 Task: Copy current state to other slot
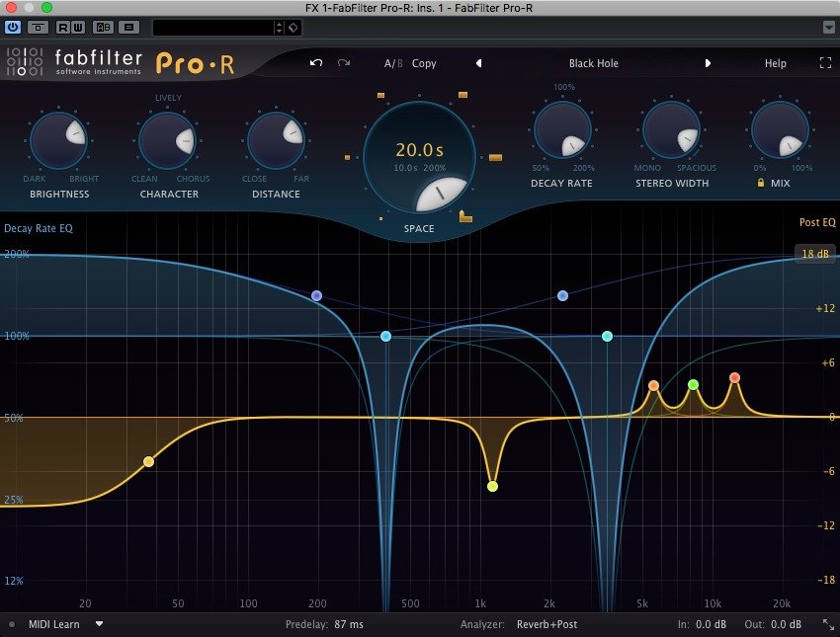(424, 63)
